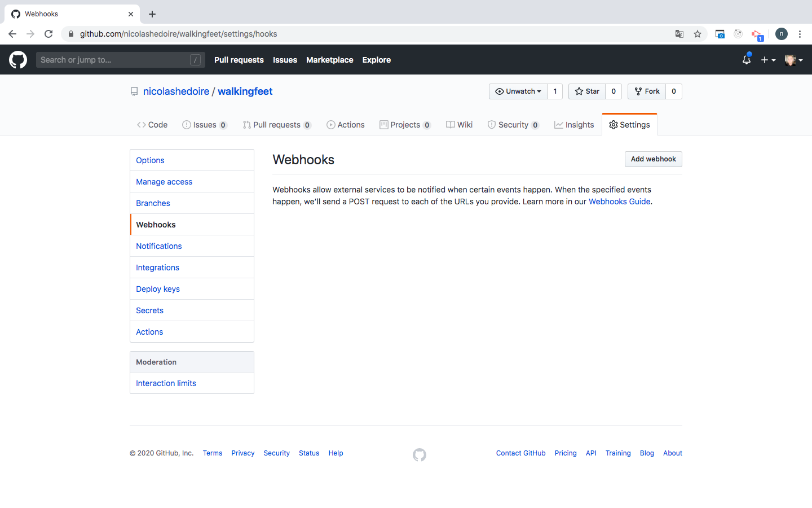
Task: Open Actions in settings sidebar
Action: click(x=192, y=332)
